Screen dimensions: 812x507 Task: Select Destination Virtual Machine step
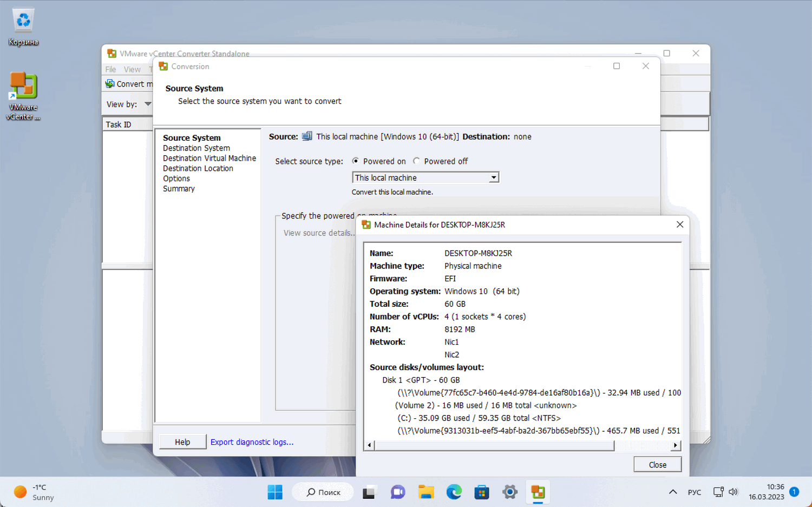point(209,159)
